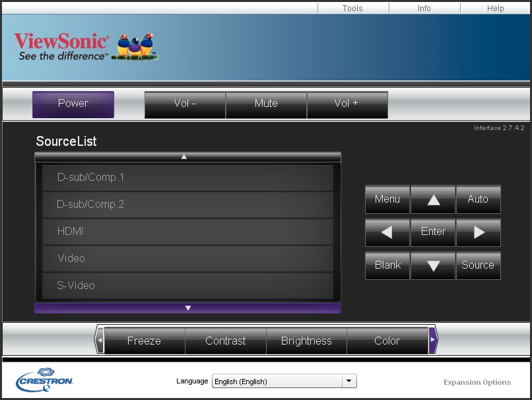Toggle the Blank screen button
Image resolution: width=532 pixels, height=400 pixels.
coord(387,265)
